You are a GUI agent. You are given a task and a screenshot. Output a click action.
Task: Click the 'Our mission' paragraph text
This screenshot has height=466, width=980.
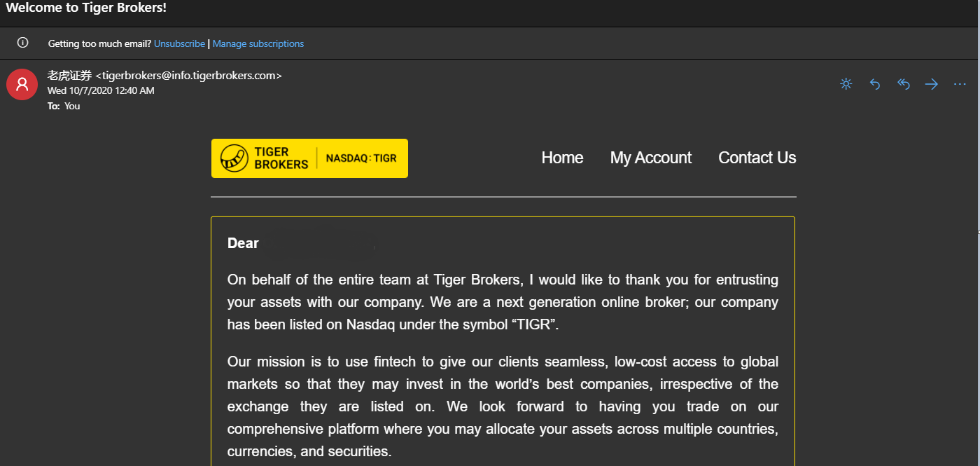[x=503, y=406]
